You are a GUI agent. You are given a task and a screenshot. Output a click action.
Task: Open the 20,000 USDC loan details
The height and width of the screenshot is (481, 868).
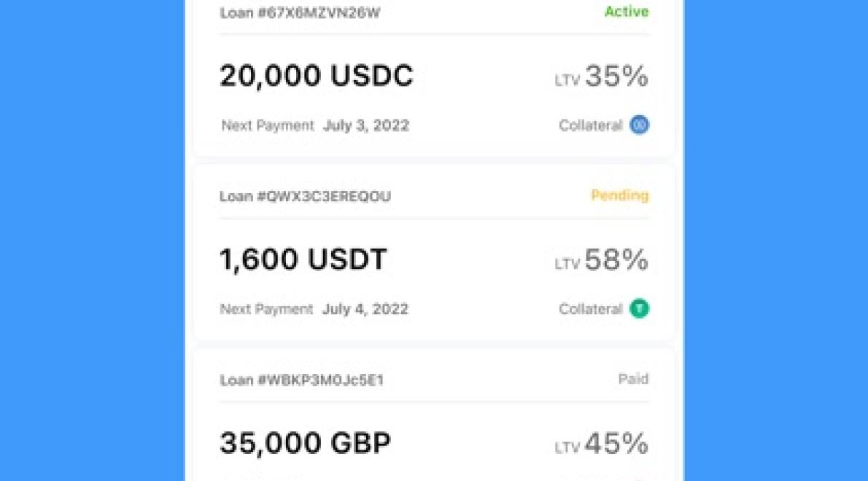coord(317,75)
